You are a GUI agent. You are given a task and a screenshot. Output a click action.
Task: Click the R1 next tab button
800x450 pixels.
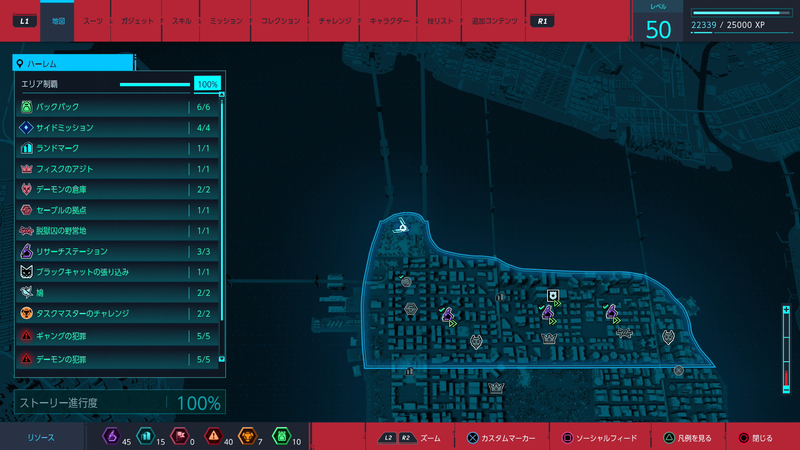(542, 21)
